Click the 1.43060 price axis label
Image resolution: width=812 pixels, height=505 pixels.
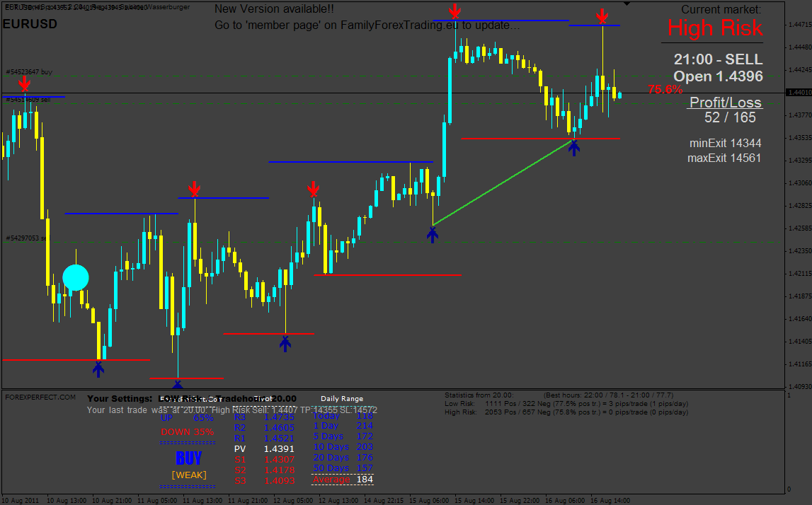799,182
